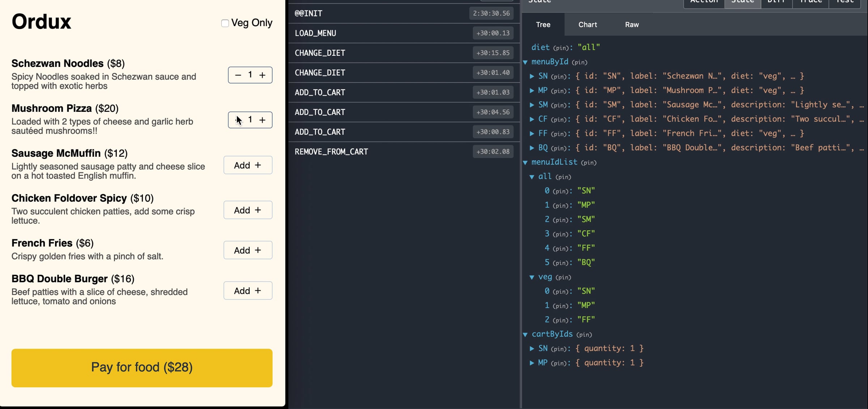Viewport: 868px width, 409px height.
Task: Click the Ordux heading
Action: (x=41, y=21)
